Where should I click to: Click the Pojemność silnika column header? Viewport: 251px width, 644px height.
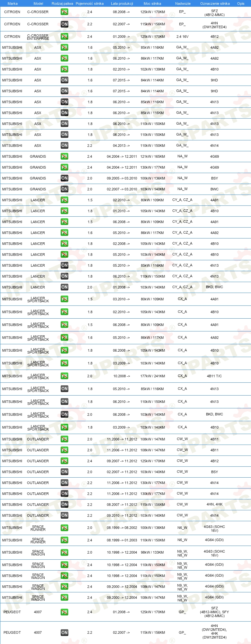90,4
